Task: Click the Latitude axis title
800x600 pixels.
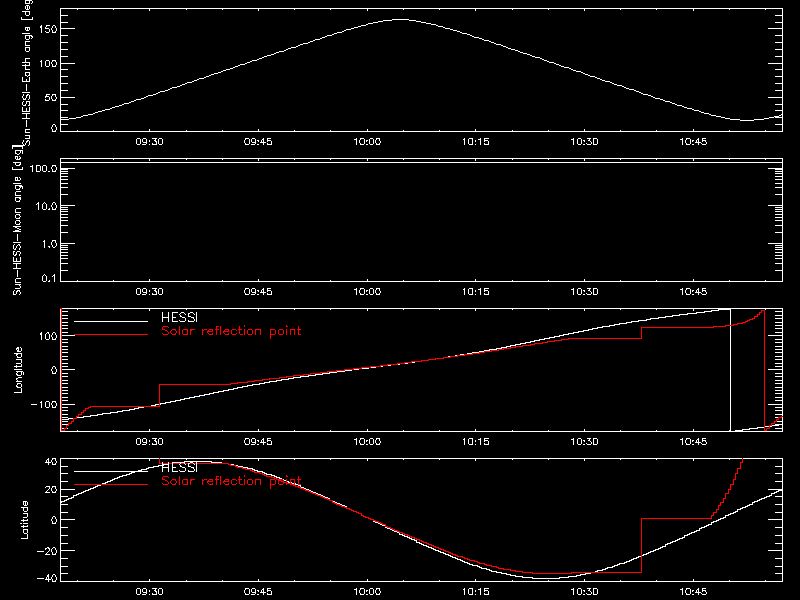Action: (24, 520)
